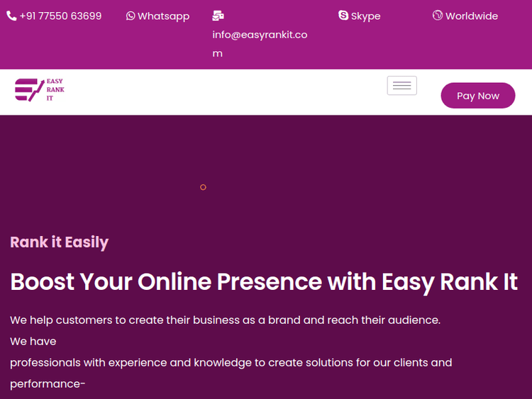Toggle the hamburger navigation menu
This screenshot has height=399, width=532.
point(402,86)
